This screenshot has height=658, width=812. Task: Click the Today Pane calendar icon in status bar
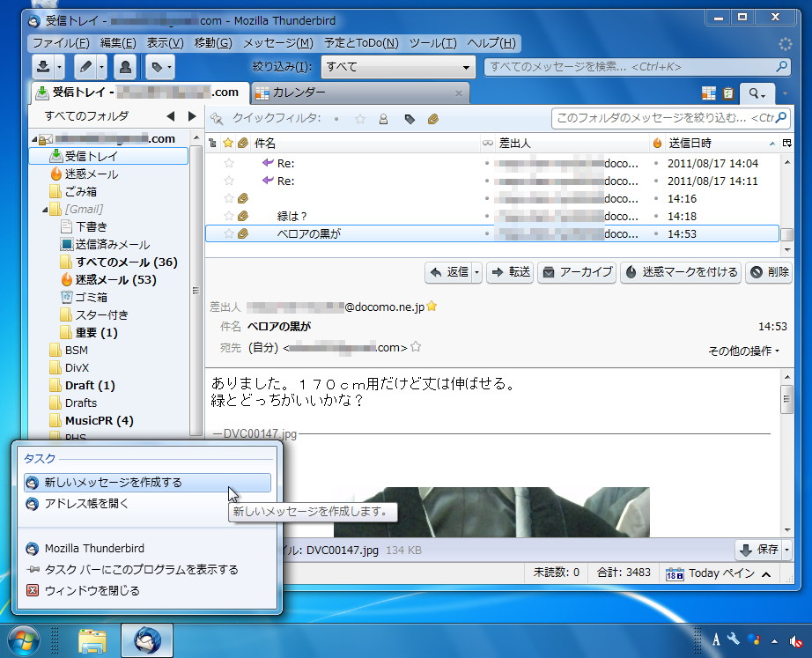tap(675, 573)
